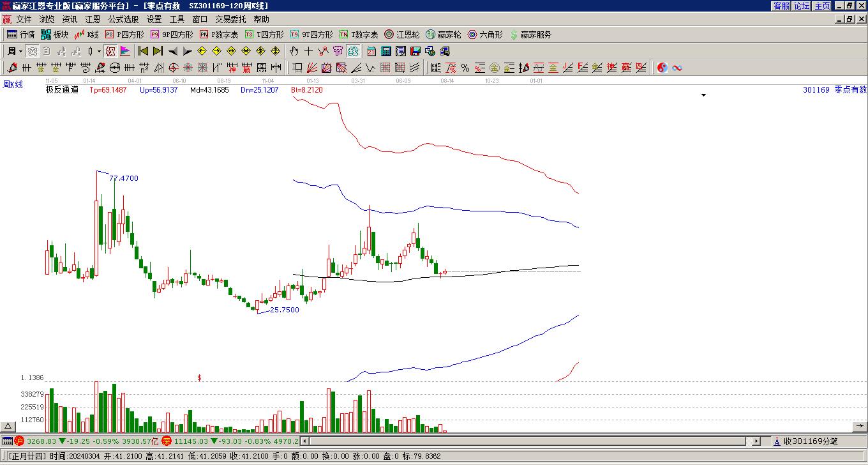The width and height of the screenshot is (868, 465).
Task: Open the T四方形 tool
Action: [264, 34]
